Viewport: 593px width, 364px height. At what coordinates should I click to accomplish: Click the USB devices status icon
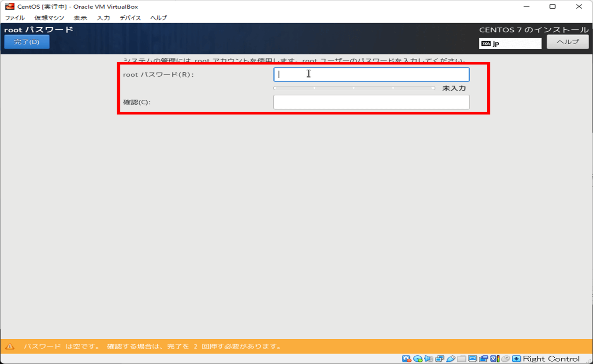450,359
